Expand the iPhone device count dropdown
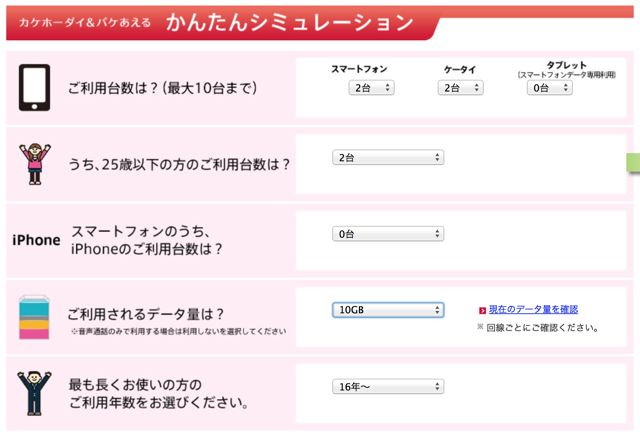Viewport: 640px width, 436px height. click(388, 234)
